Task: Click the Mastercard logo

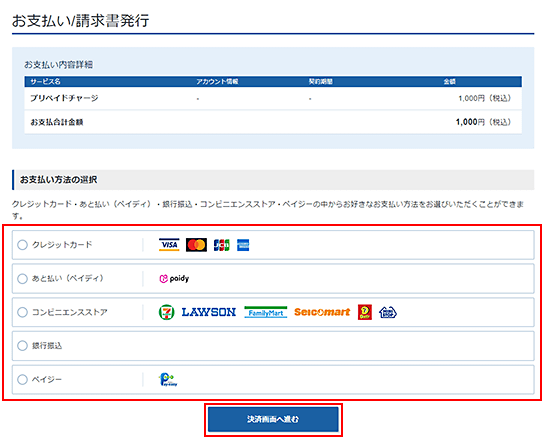Action: point(196,245)
